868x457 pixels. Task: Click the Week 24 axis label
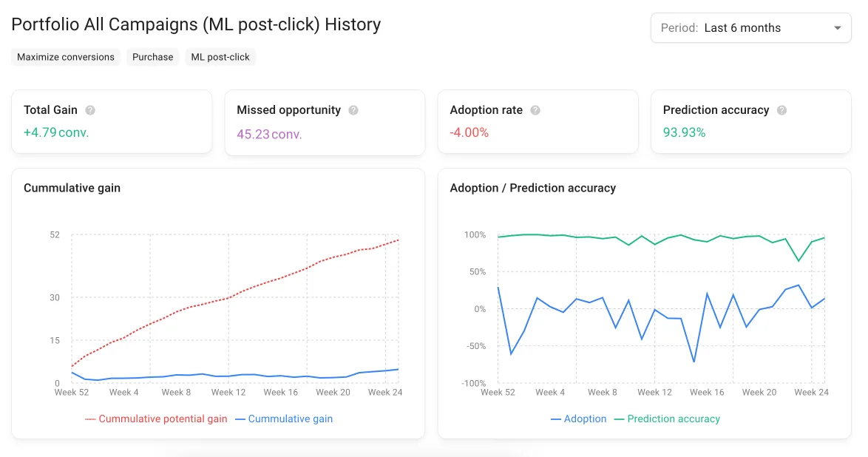[x=385, y=392]
